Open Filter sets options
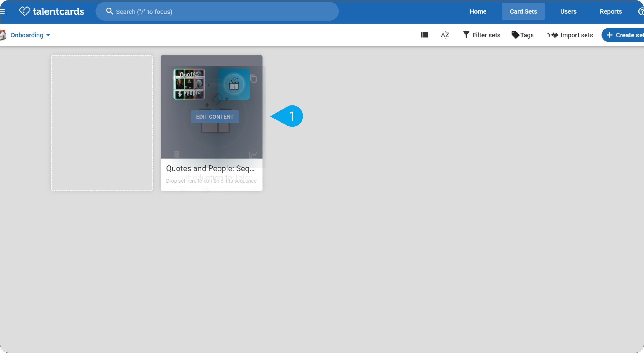Image resolution: width=644 pixels, height=353 pixels. [481, 35]
